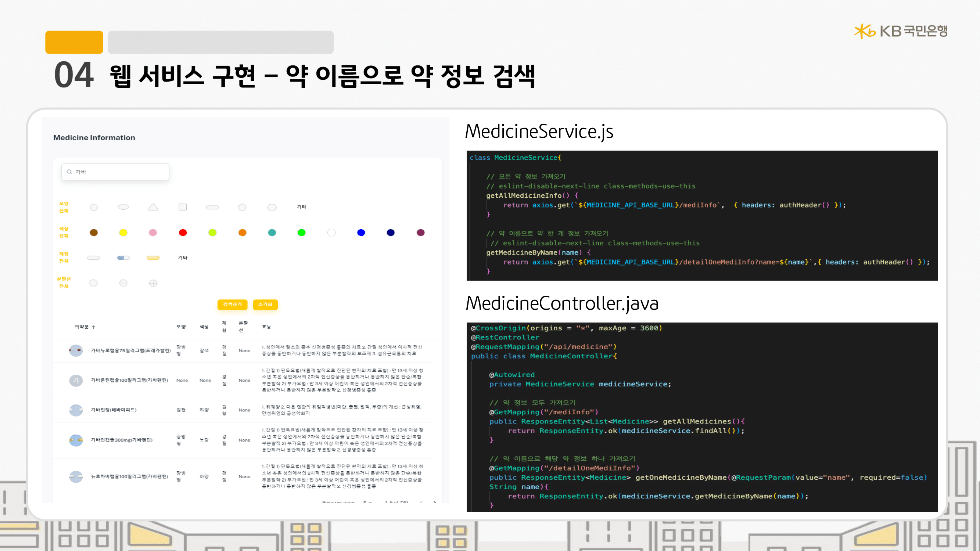The image size is (980, 551).
Task: Pick the red color swatch filter
Action: (183, 233)
